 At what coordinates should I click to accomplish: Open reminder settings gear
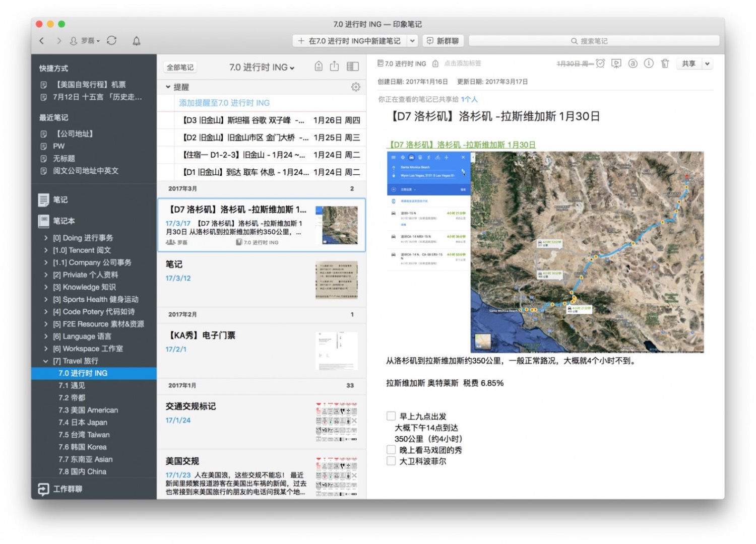coord(356,87)
